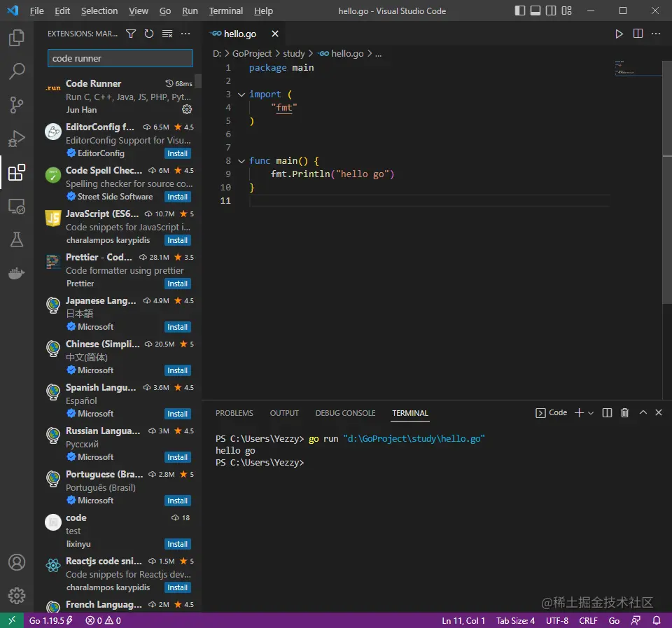This screenshot has width=672, height=628.
Task: Switch to PROBLEMS panel tab
Action: click(x=234, y=413)
